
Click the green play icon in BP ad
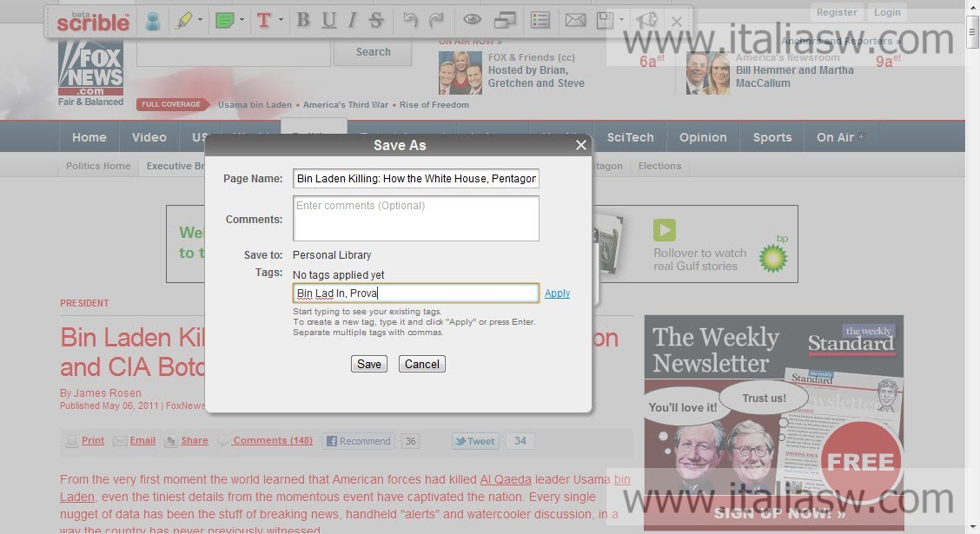click(665, 230)
